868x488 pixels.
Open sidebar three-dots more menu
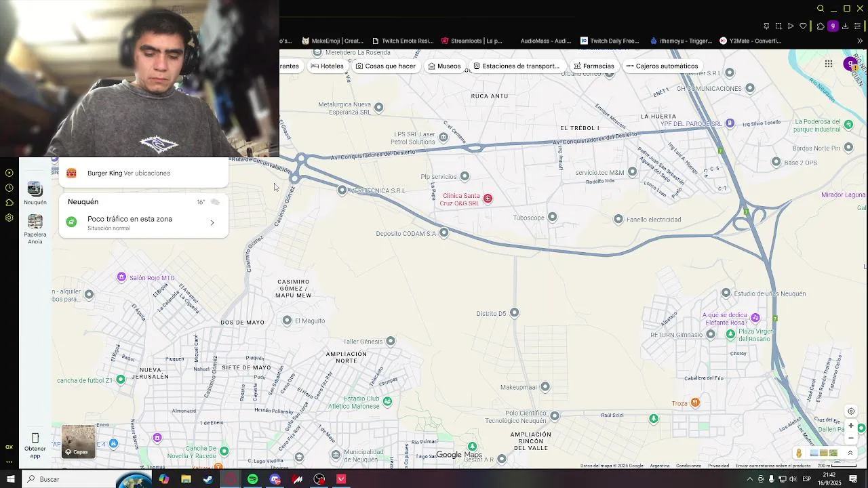[x=9, y=462]
